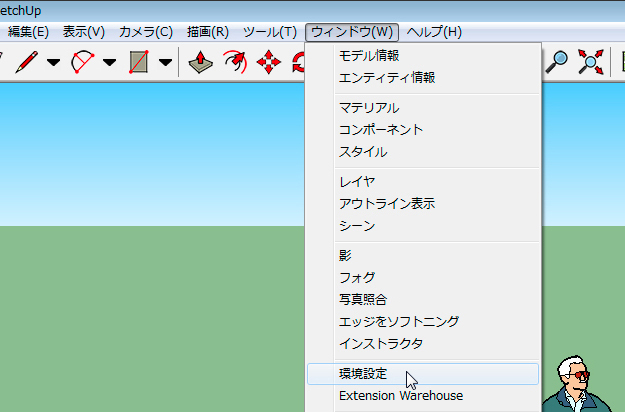Select the Line pencil tool
This screenshot has width=625, height=412.
(x=27, y=62)
